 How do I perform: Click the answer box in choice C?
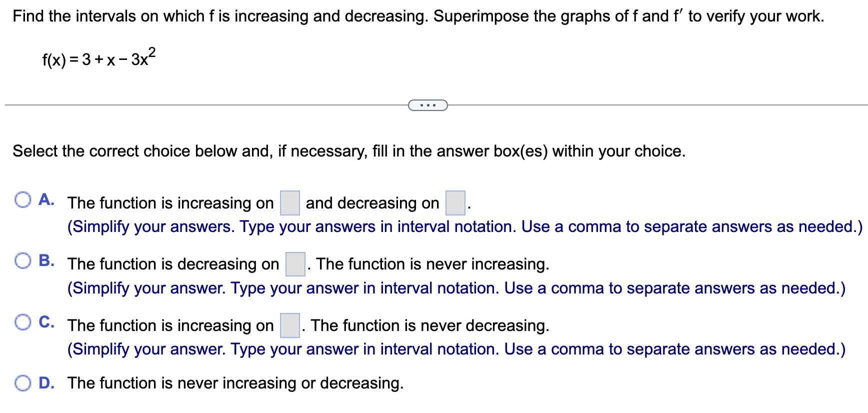[x=290, y=325]
